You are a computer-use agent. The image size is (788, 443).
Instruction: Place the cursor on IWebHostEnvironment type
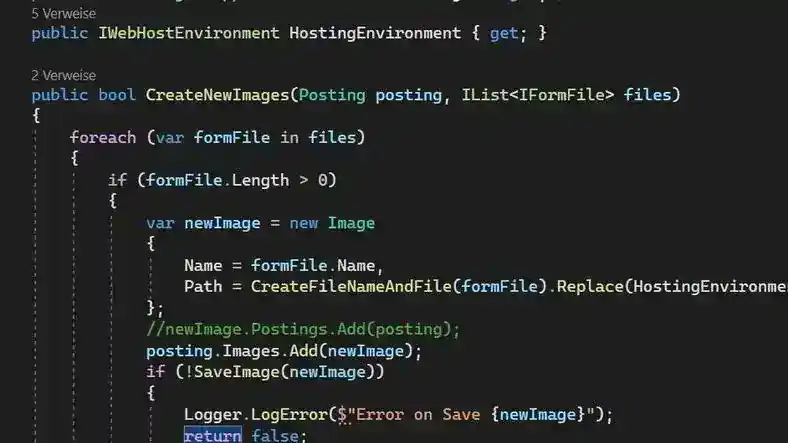(x=188, y=33)
